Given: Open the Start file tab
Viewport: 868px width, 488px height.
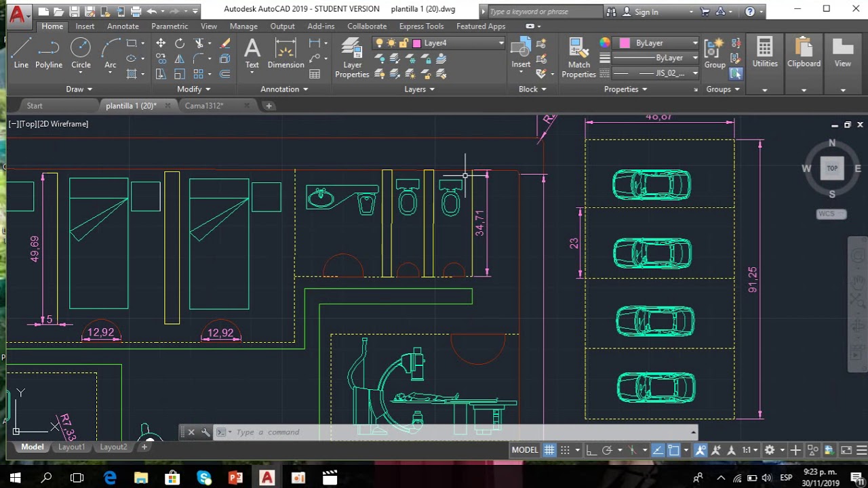Looking at the screenshot, I should click(35, 106).
